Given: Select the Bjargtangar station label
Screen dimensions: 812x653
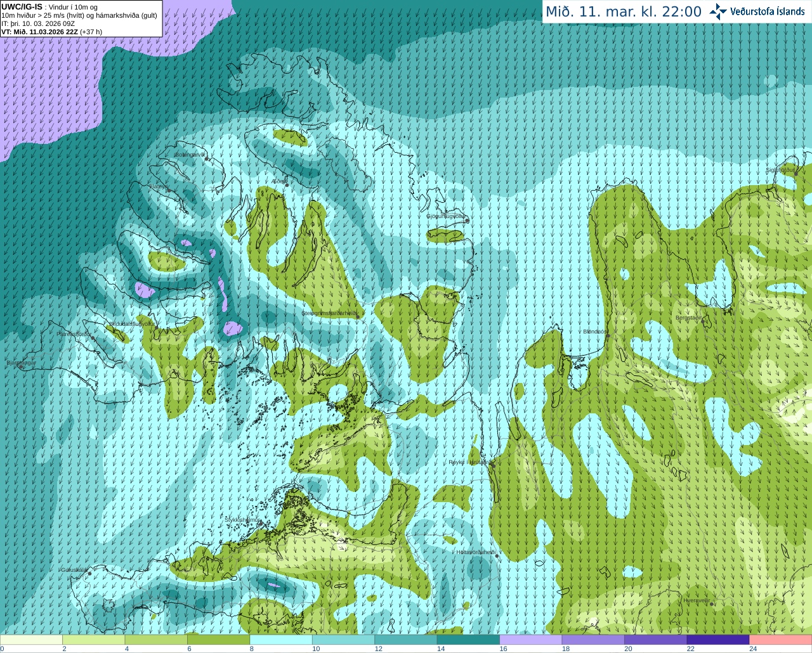Looking at the screenshot, I should tap(21, 363).
